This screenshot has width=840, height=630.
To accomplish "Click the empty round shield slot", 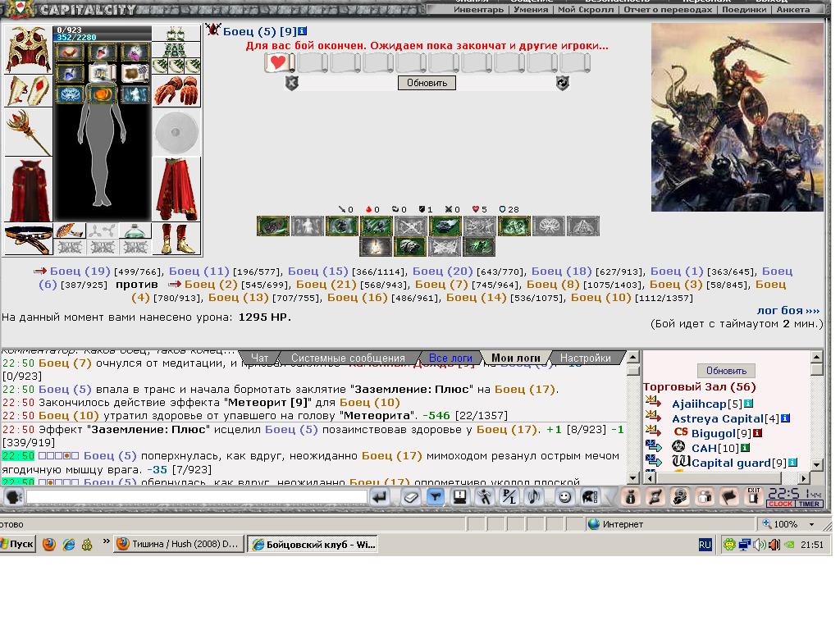I will [176, 132].
